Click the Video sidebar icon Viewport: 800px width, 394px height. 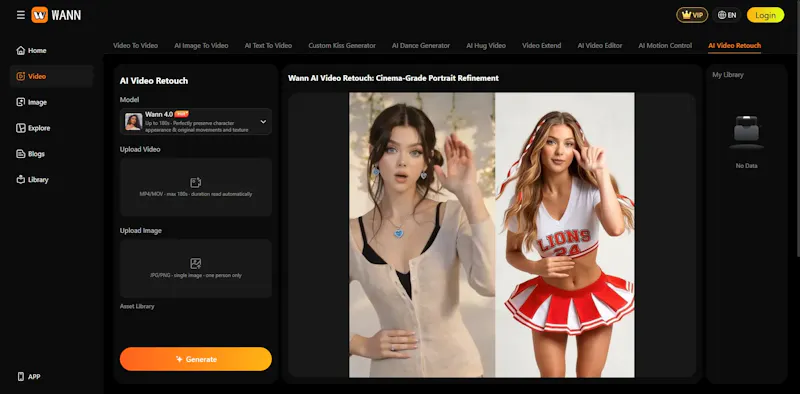click(20, 76)
